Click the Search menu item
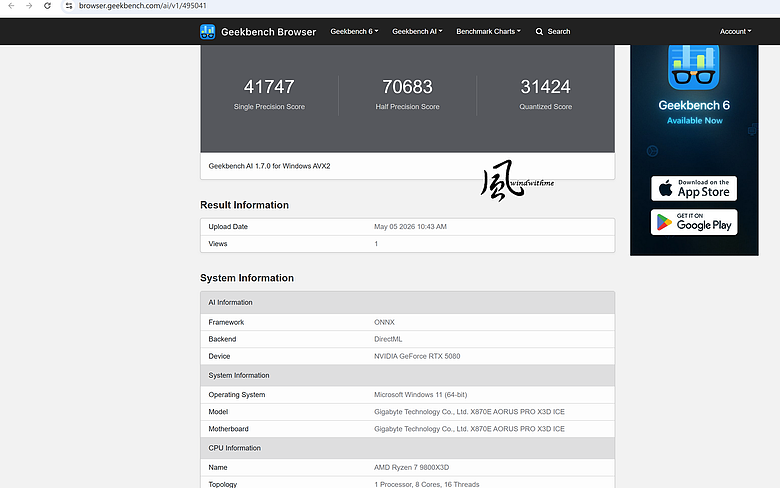The height and width of the screenshot is (488, 780). pyautogui.click(x=553, y=31)
